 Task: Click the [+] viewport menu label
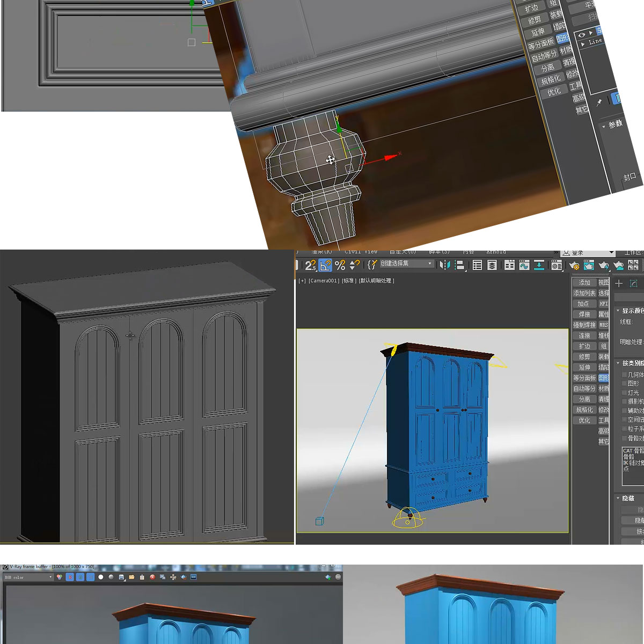[302, 281]
